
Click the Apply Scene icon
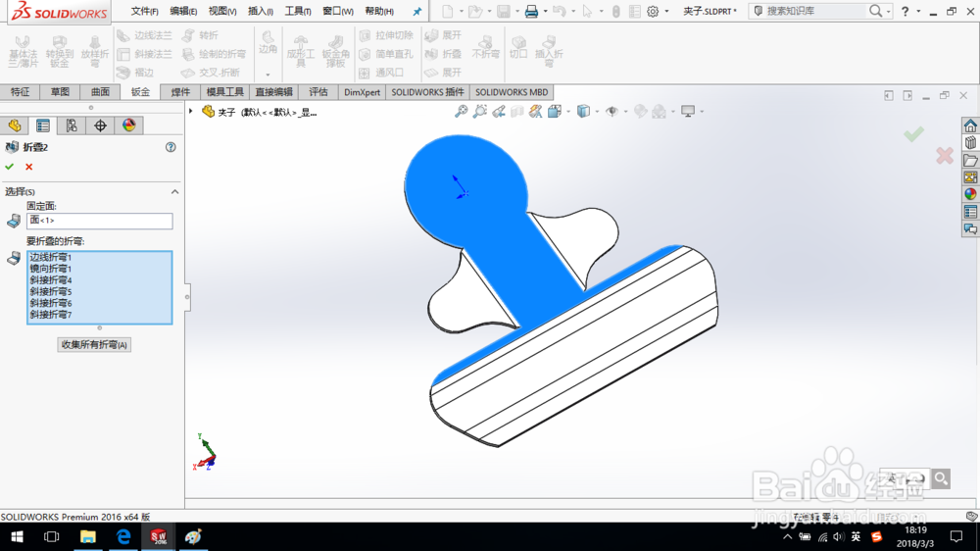[x=659, y=112]
